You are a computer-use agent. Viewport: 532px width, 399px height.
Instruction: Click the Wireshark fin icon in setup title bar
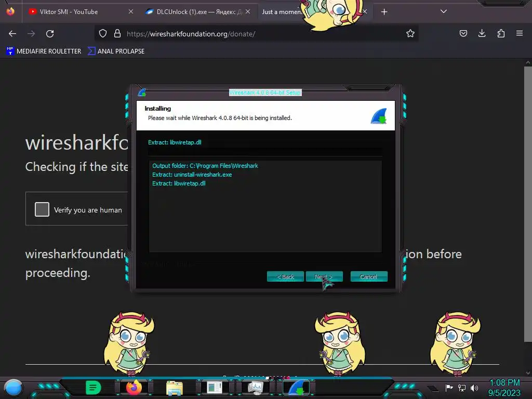142,92
